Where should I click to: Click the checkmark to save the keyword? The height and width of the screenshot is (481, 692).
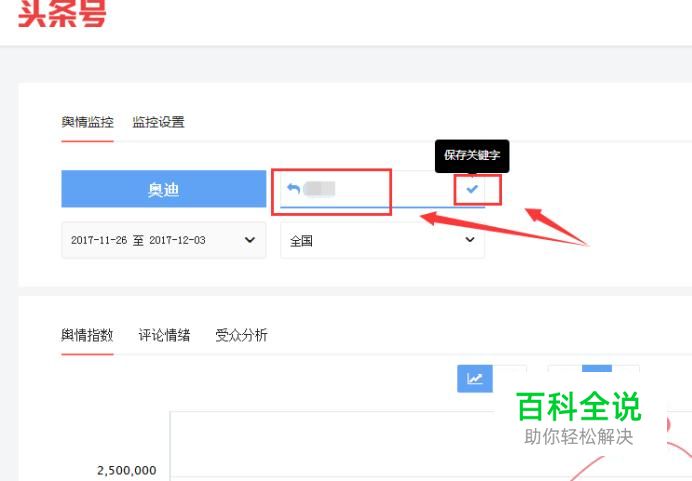click(x=472, y=189)
